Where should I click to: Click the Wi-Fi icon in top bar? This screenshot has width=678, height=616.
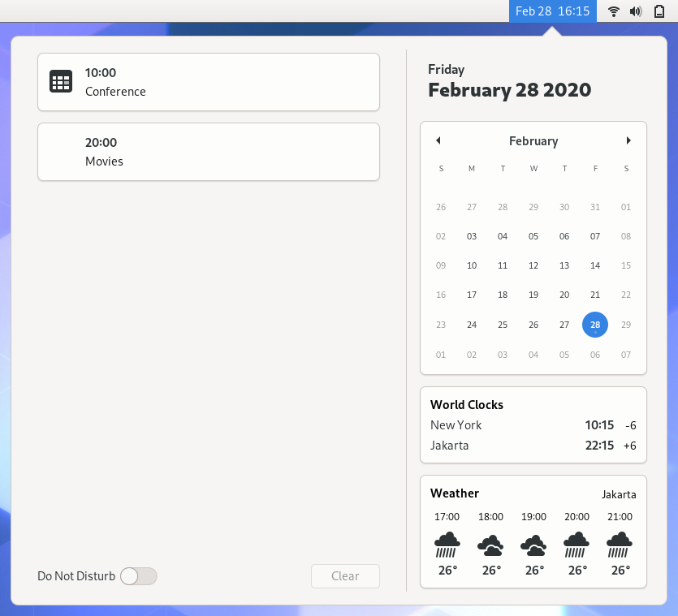(x=614, y=11)
